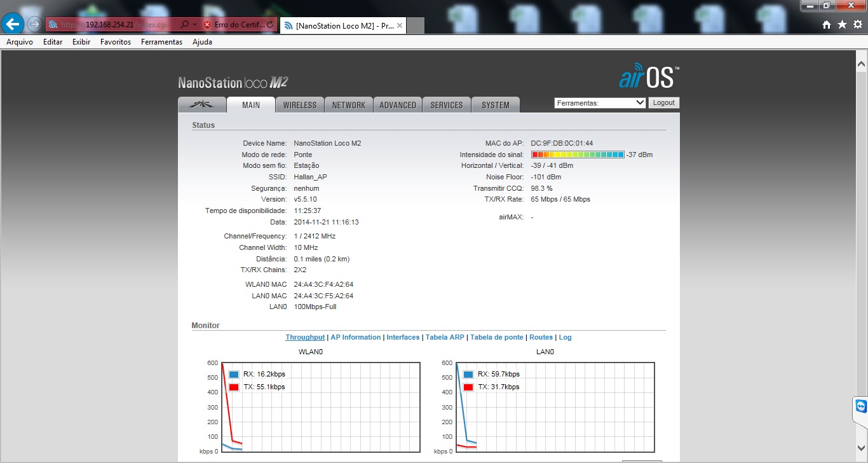Switch to the SERVICES tab

coord(447,105)
